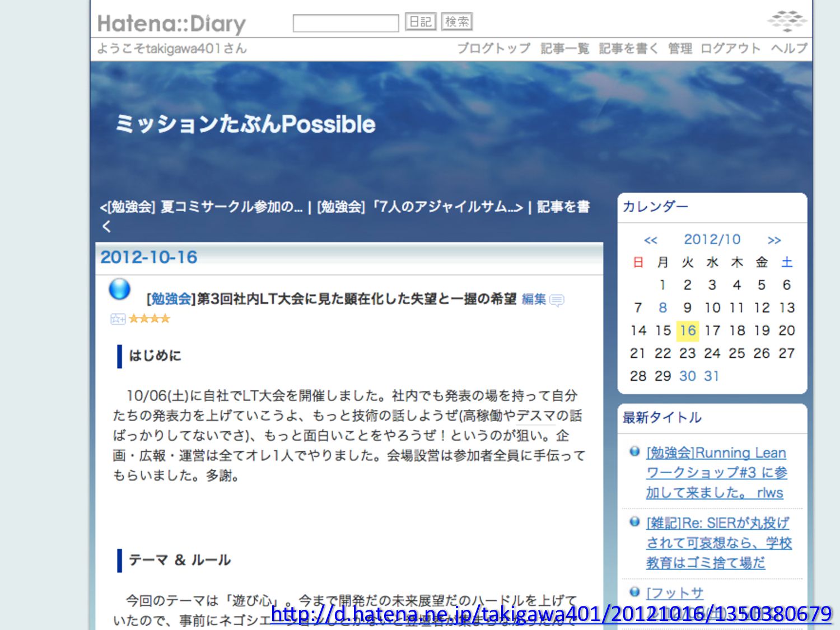Select day 8 in the calendar
This screenshot has height=630, width=840.
point(663,307)
